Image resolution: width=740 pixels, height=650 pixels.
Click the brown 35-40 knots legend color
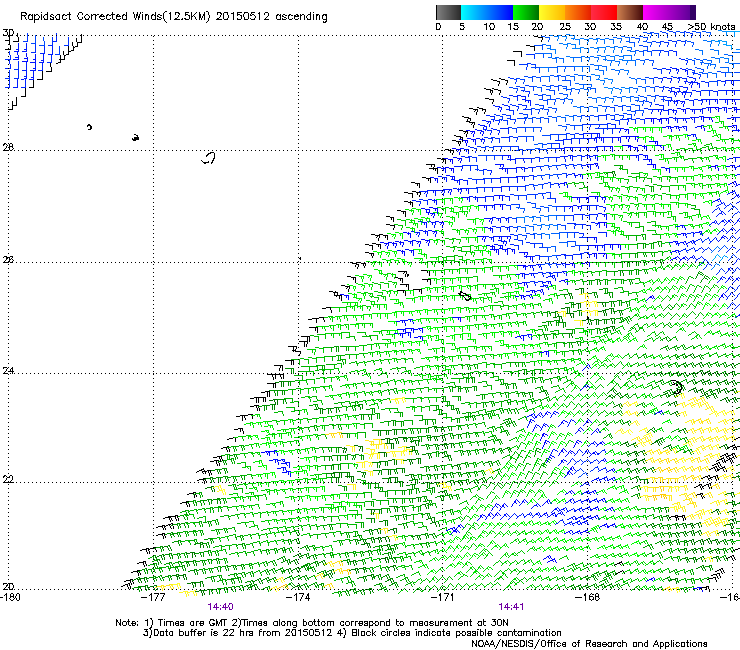point(630,12)
